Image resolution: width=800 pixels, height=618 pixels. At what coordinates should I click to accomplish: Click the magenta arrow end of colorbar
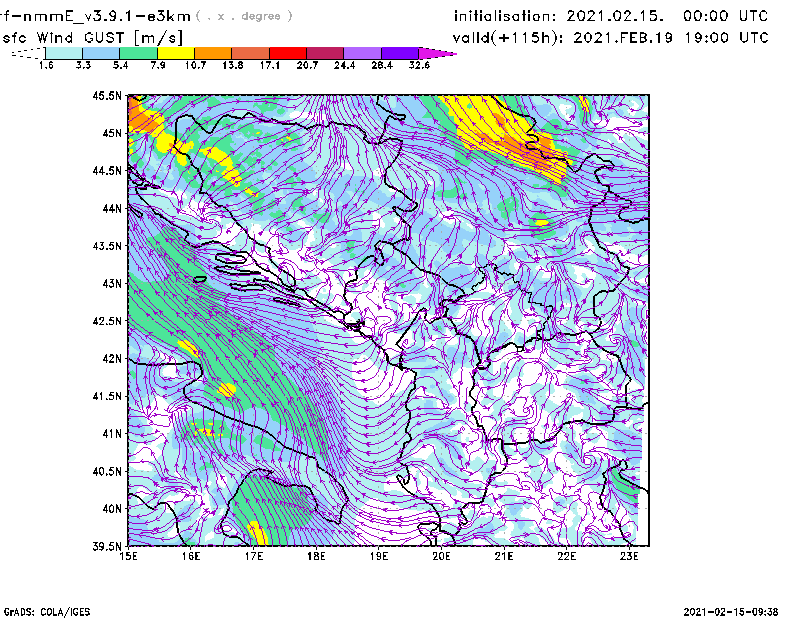point(437,53)
